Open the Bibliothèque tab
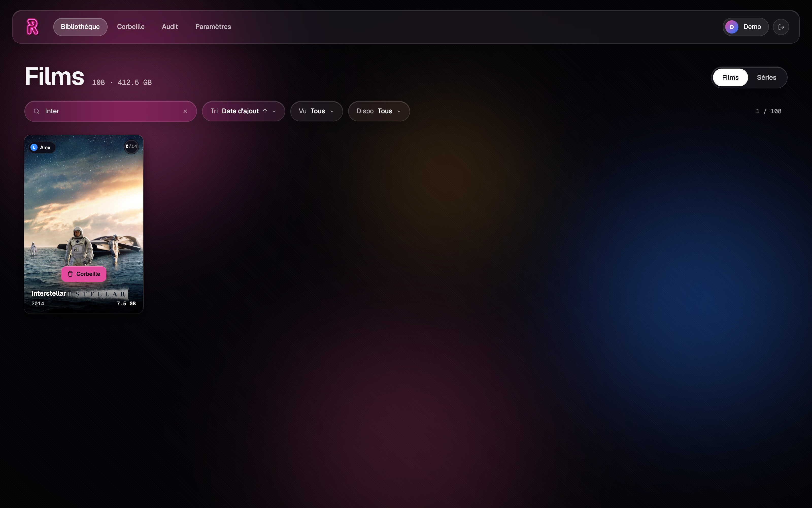 pos(80,27)
